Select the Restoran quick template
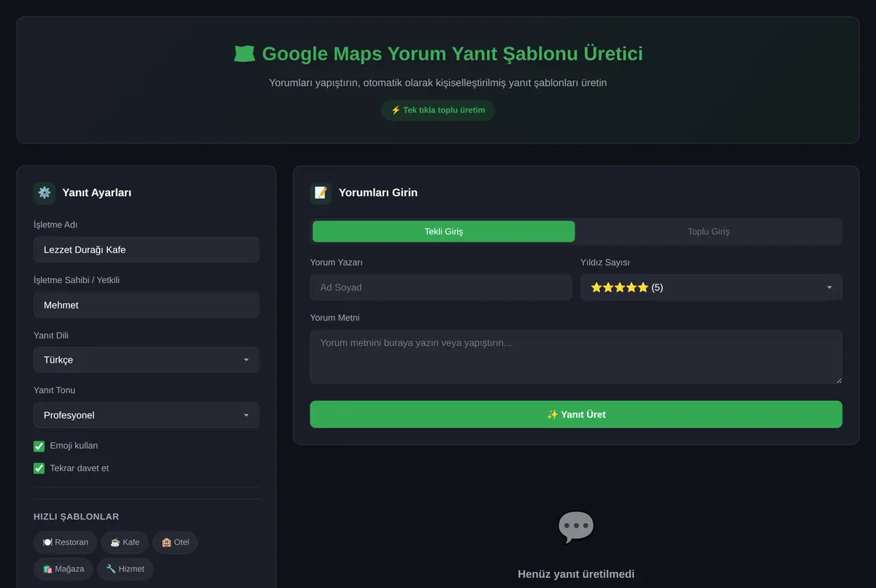This screenshot has width=876, height=588. pos(66,542)
